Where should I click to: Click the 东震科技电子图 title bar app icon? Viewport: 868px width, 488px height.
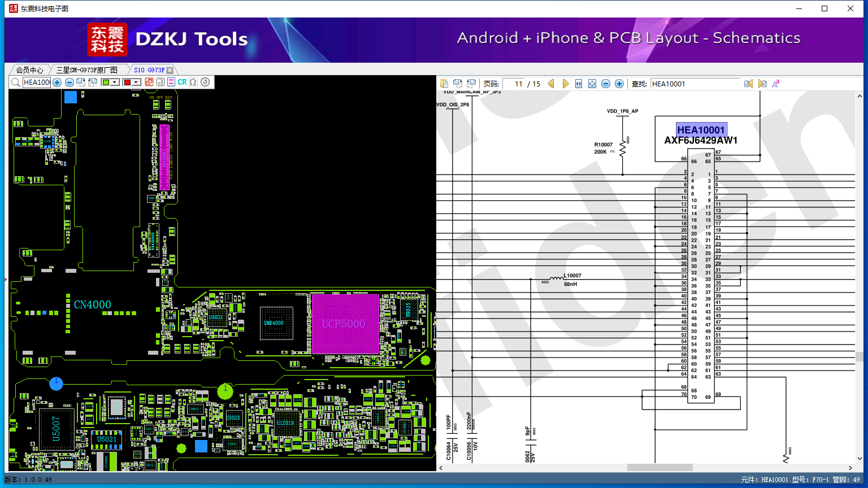(x=13, y=8)
